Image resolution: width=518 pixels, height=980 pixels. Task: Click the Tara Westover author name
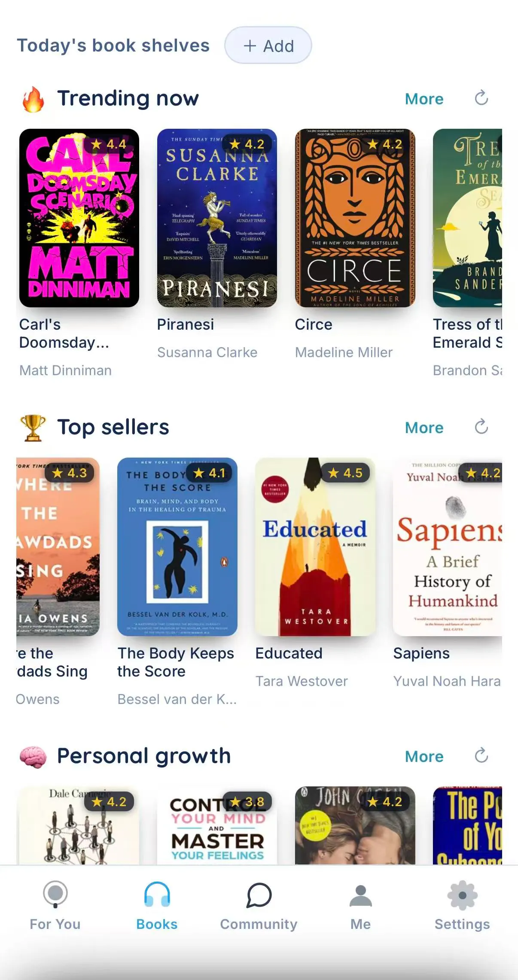(302, 681)
